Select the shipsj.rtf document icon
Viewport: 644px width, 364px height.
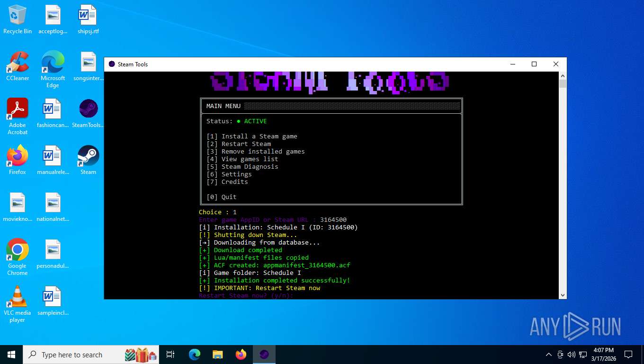89,19
